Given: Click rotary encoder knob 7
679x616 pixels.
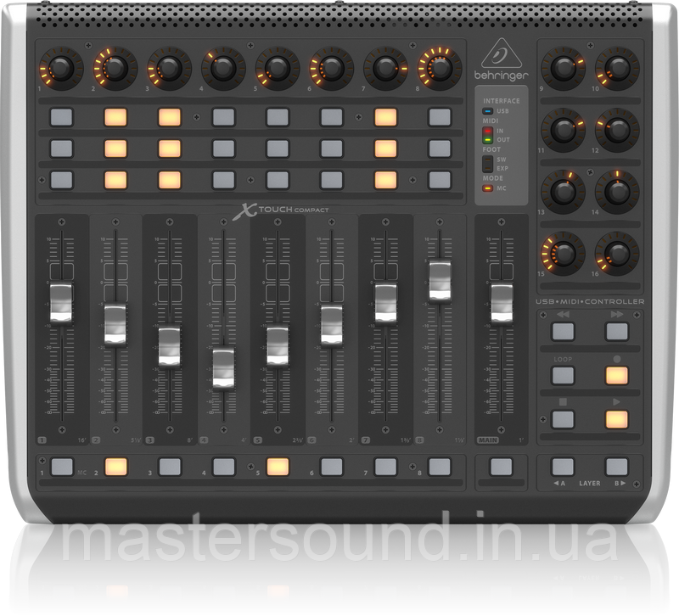Looking at the screenshot, I should (385, 68).
